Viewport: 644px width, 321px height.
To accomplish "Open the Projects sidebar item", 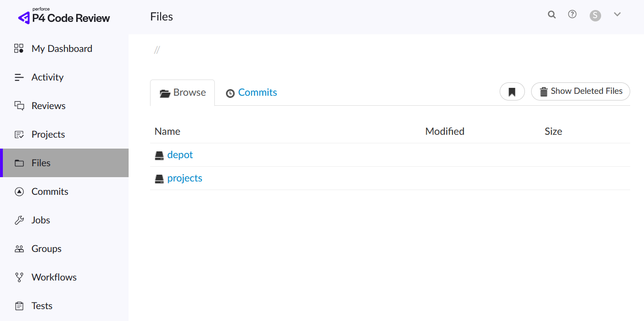I will pos(48,134).
